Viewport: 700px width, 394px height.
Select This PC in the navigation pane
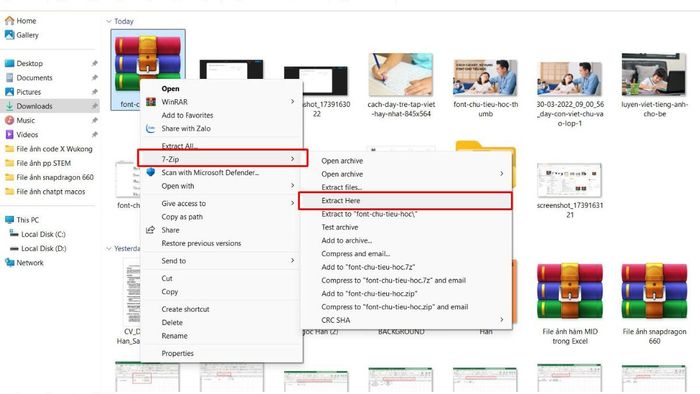(x=27, y=220)
